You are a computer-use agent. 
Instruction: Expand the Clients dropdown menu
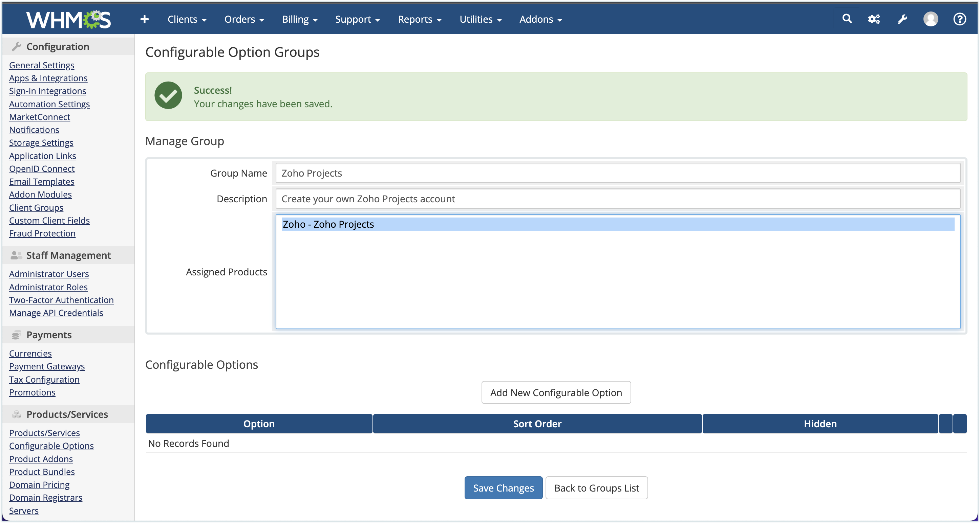pos(187,19)
